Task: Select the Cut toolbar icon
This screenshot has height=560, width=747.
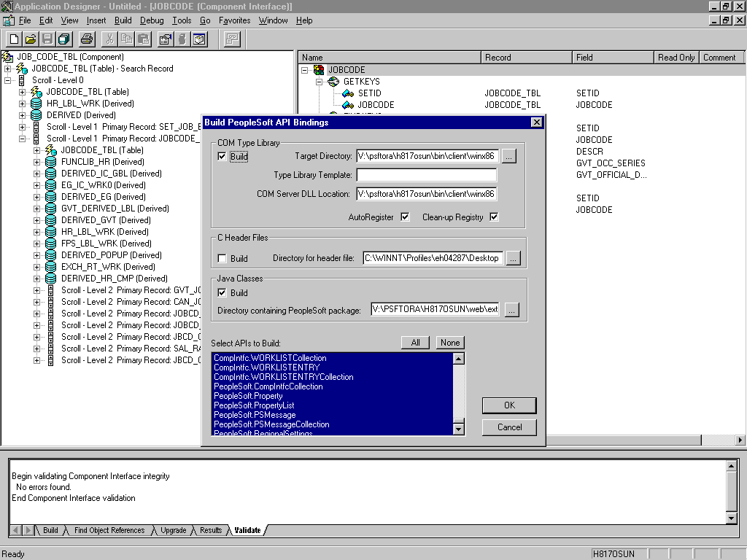Action: click(110, 39)
